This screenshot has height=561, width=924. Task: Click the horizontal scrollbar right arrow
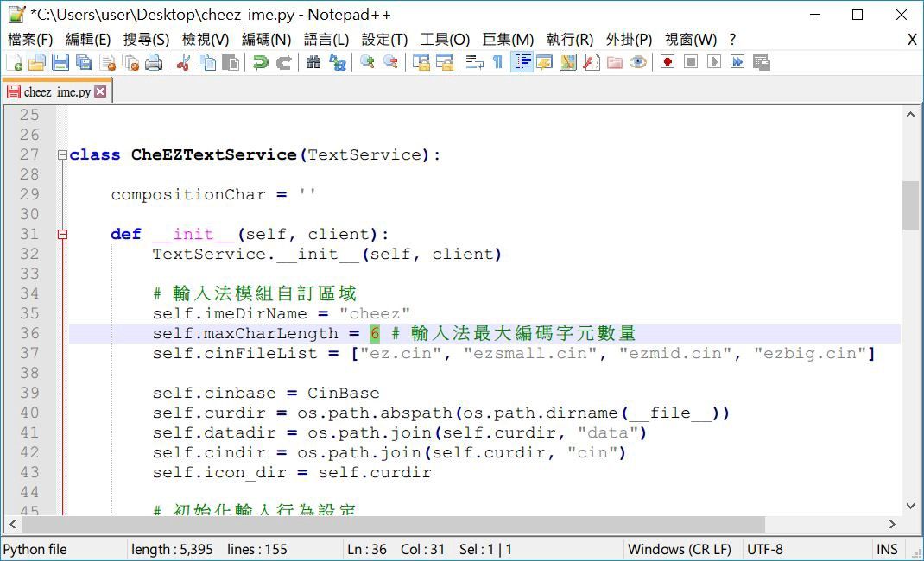pyautogui.click(x=892, y=524)
